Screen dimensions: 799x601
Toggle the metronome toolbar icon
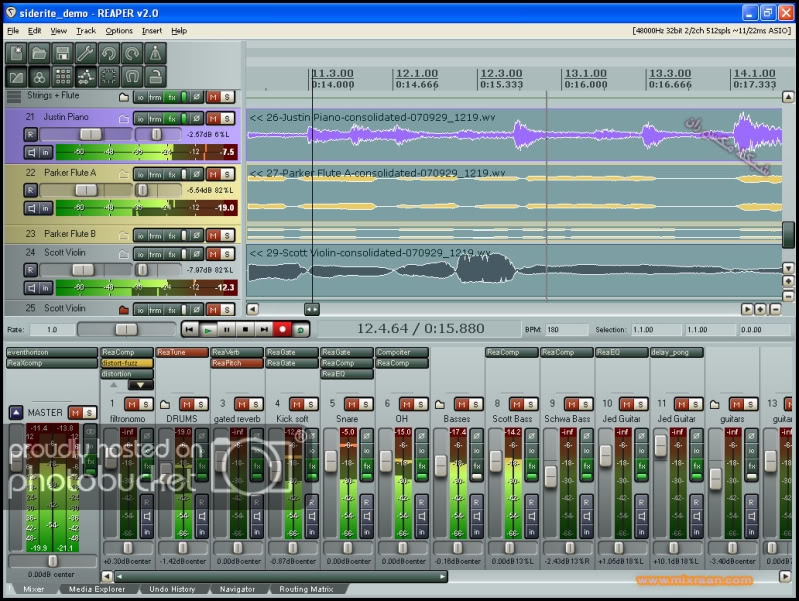pos(155,54)
